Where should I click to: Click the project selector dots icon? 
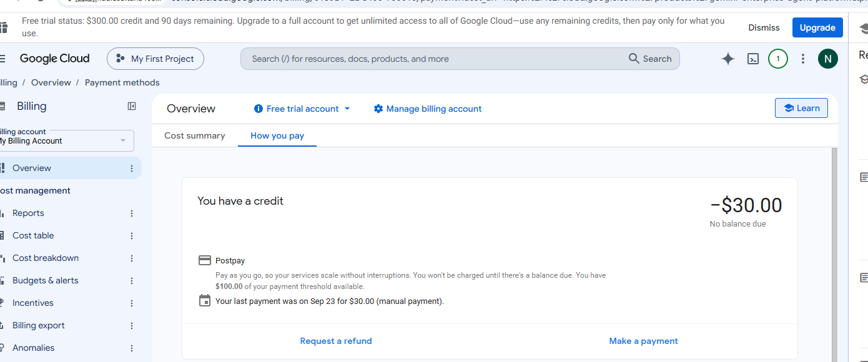(x=120, y=59)
